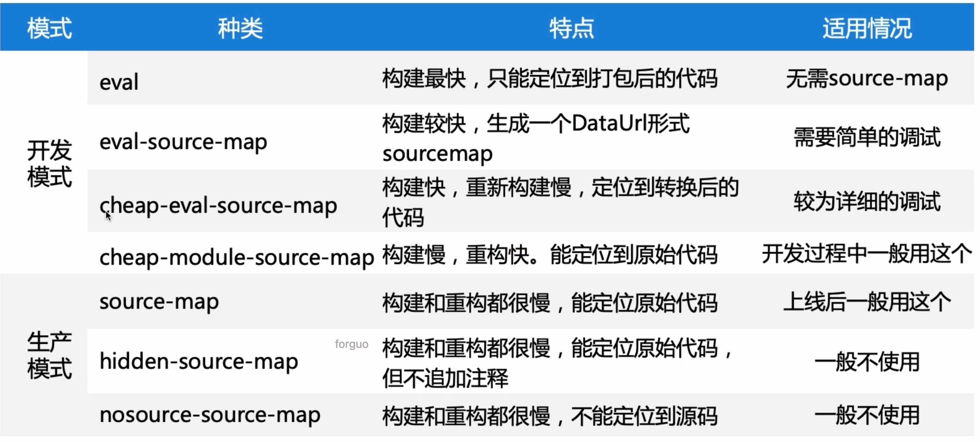The image size is (980, 442).
Task: Click the 种类 column header
Action: click(x=240, y=28)
